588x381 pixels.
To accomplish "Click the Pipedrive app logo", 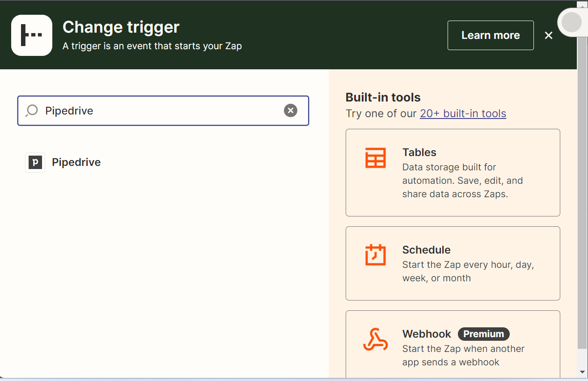I will click(35, 162).
